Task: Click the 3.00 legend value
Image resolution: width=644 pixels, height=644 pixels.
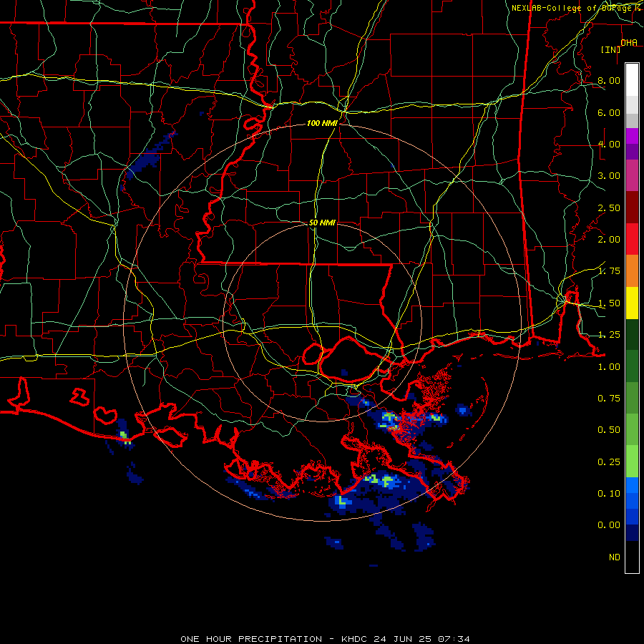Action: 609,176
